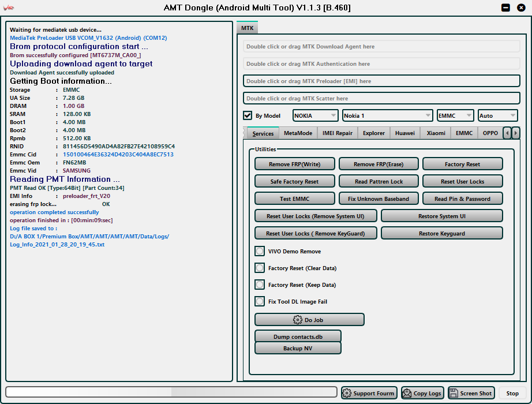Viewport: 532px width, 404px height.
Task: Click 'MediaTek PreLoader USB VCOM' log line
Action: point(88,38)
